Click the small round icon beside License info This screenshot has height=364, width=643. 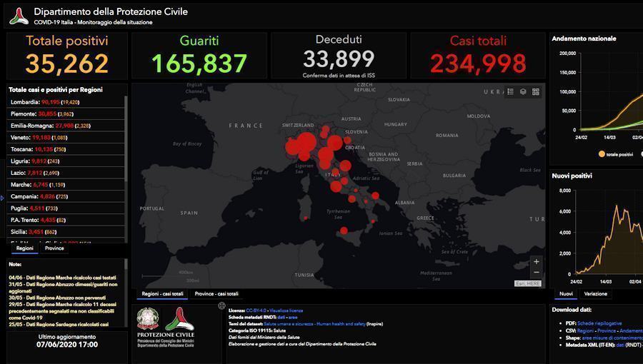point(221,305)
